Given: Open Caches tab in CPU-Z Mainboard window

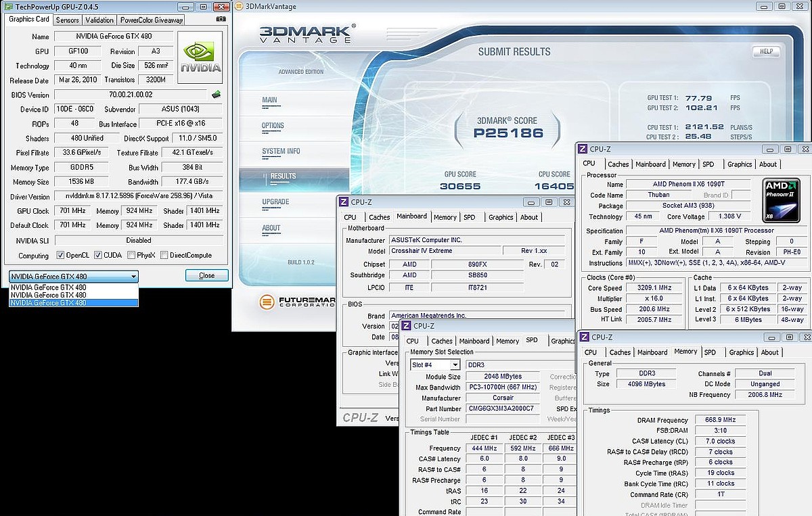Looking at the screenshot, I should click(379, 217).
